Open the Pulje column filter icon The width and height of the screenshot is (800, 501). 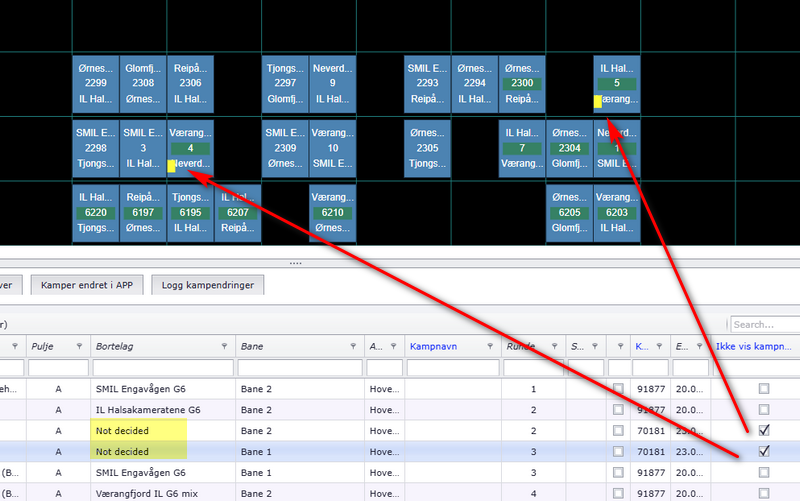point(79,346)
